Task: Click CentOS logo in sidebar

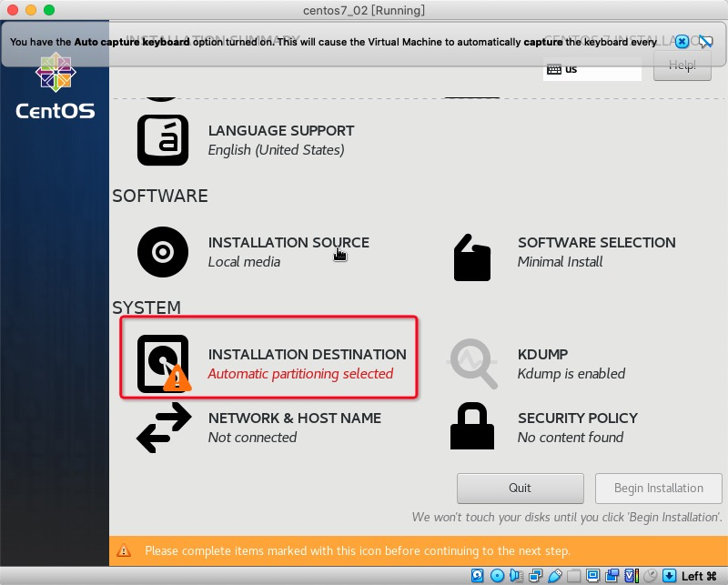Action: coord(56,86)
